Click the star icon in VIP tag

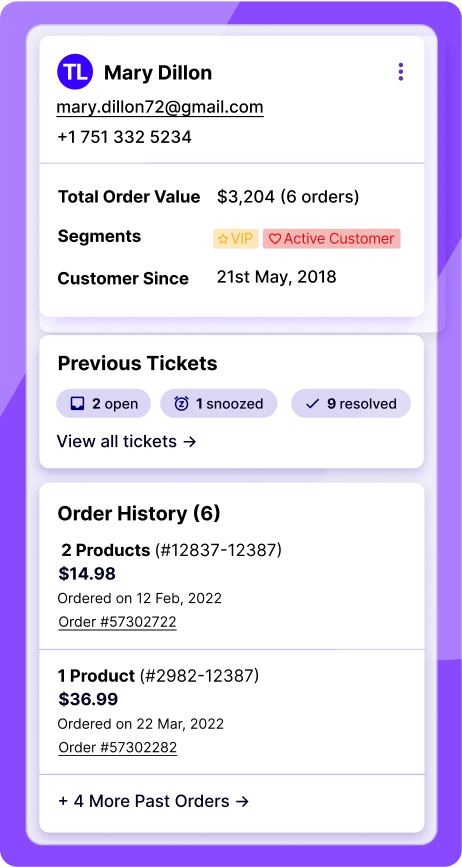pos(223,239)
